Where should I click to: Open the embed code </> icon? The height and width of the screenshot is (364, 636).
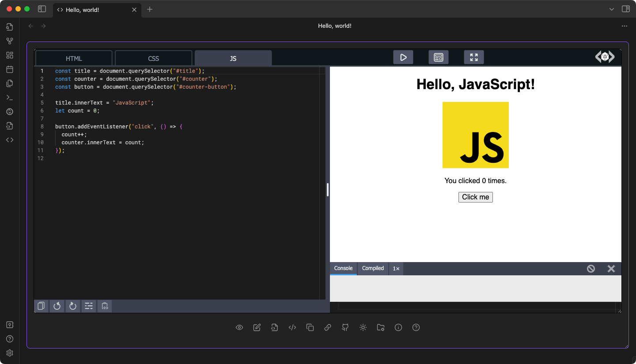tap(292, 327)
